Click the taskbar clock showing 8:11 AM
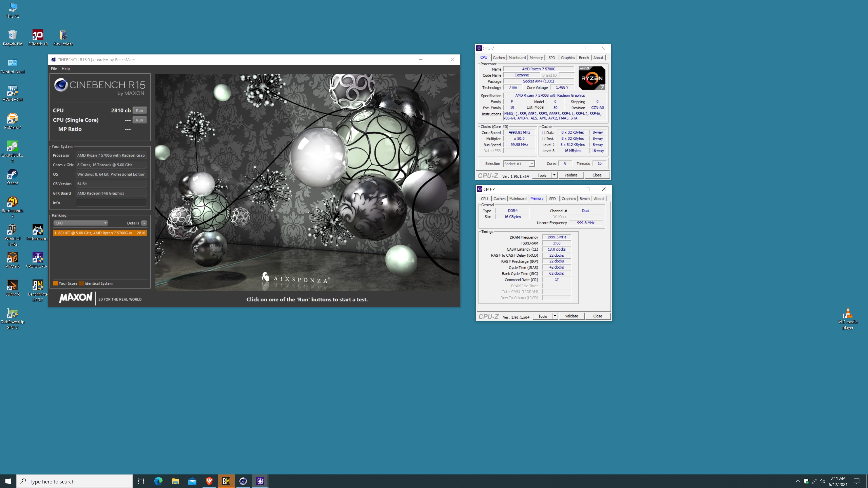Screen dimensions: 868x488 tap(838, 481)
